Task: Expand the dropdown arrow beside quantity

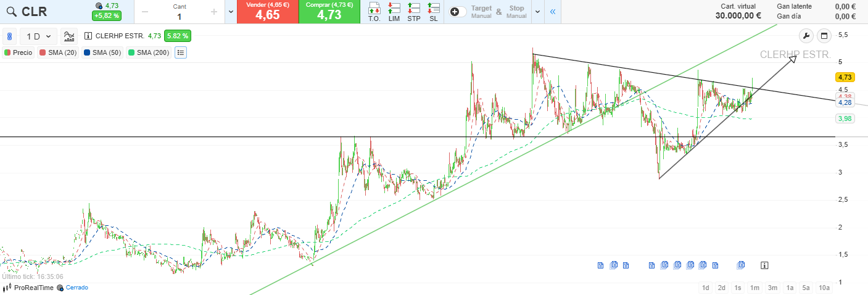Action: pyautogui.click(x=230, y=12)
